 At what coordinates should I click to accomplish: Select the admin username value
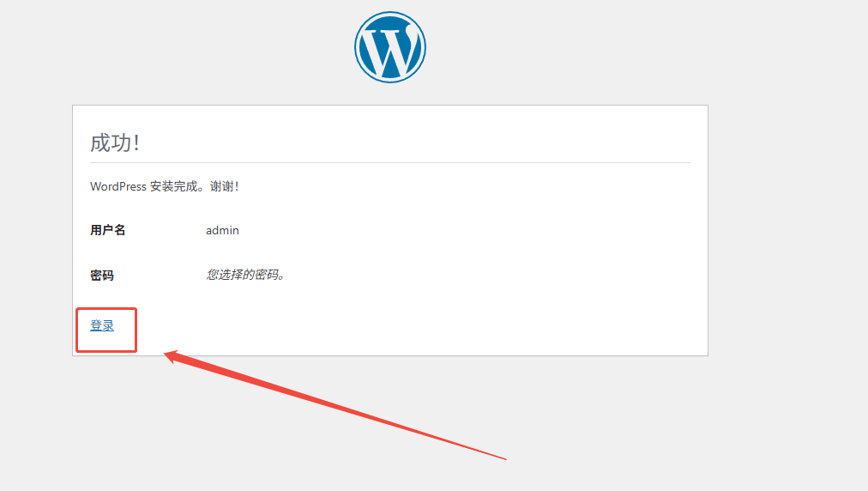222,231
